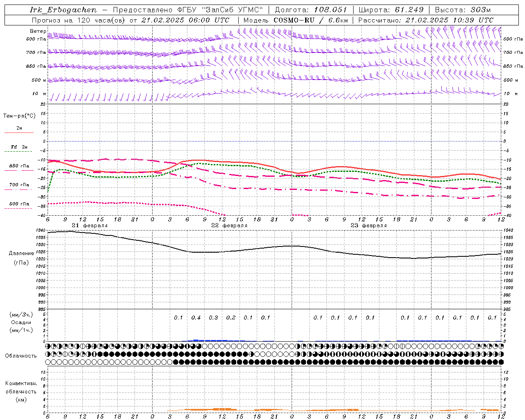Click the 0.4 precipitation value
This screenshot has height=420, width=525.
[196, 318]
